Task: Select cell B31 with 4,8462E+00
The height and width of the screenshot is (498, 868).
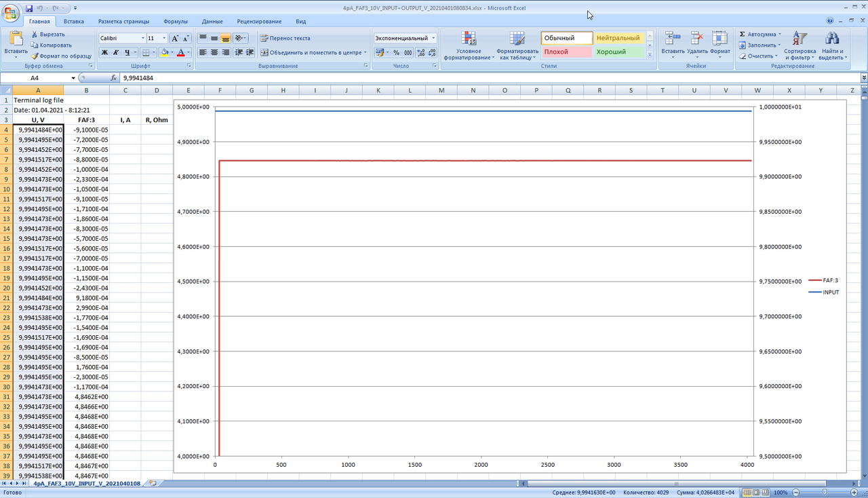Action: pos(86,397)
